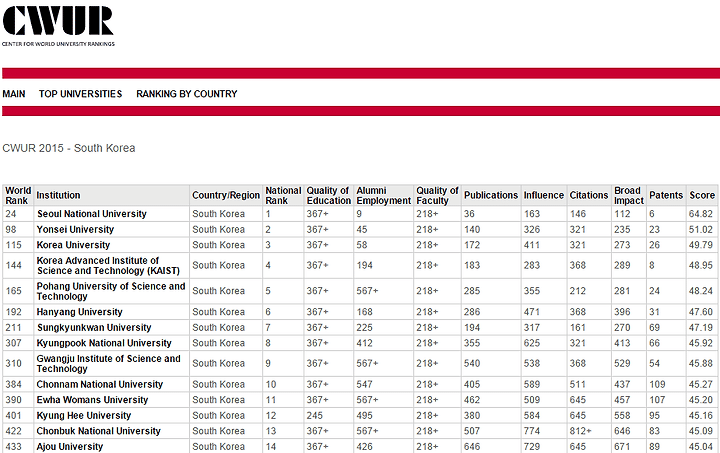Click the National Rank column header
720x453 pixels.
point(283,196)
